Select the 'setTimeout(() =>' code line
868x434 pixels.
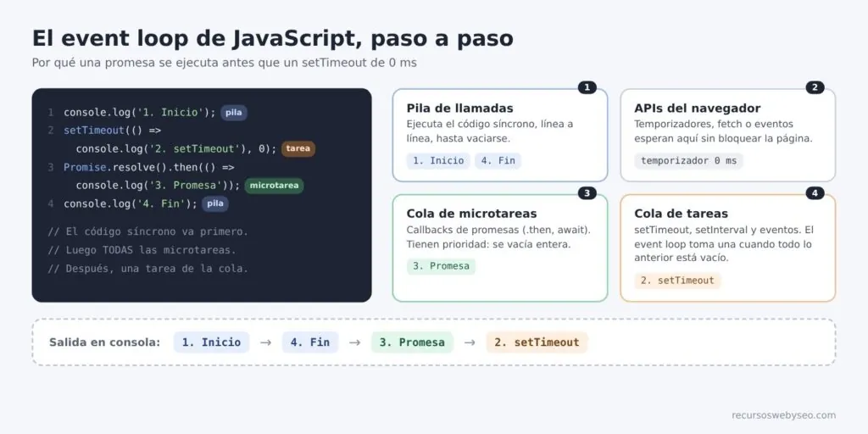(113, 131)
